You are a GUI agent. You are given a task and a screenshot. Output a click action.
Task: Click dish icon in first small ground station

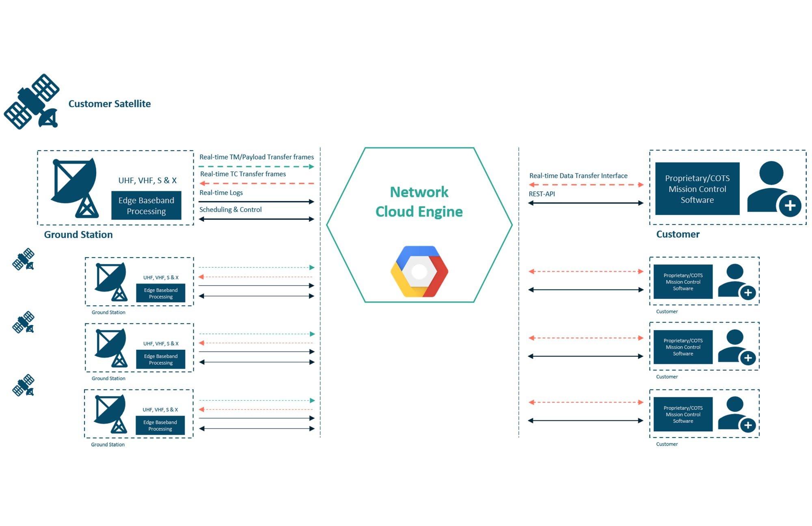pyautogui.click(x=110, y=282)
